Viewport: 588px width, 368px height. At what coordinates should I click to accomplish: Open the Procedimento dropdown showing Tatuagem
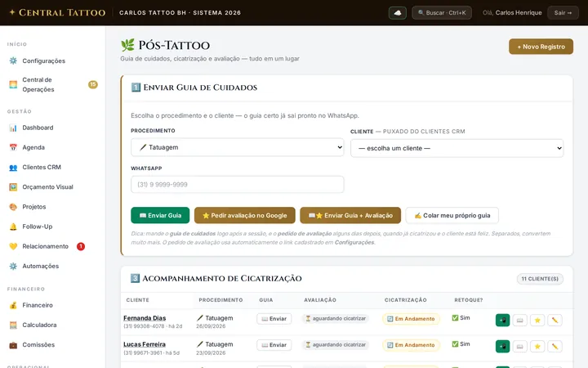(238, 147)
